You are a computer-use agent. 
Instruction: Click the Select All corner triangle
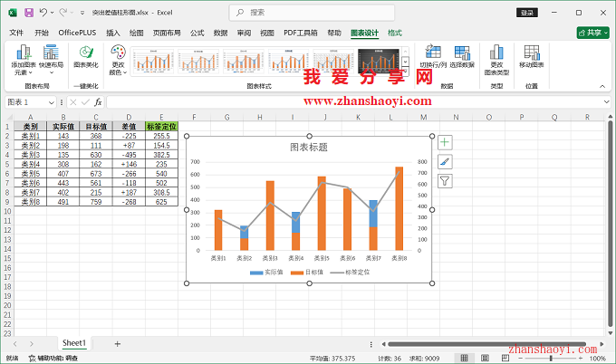(x=9, y=117)
